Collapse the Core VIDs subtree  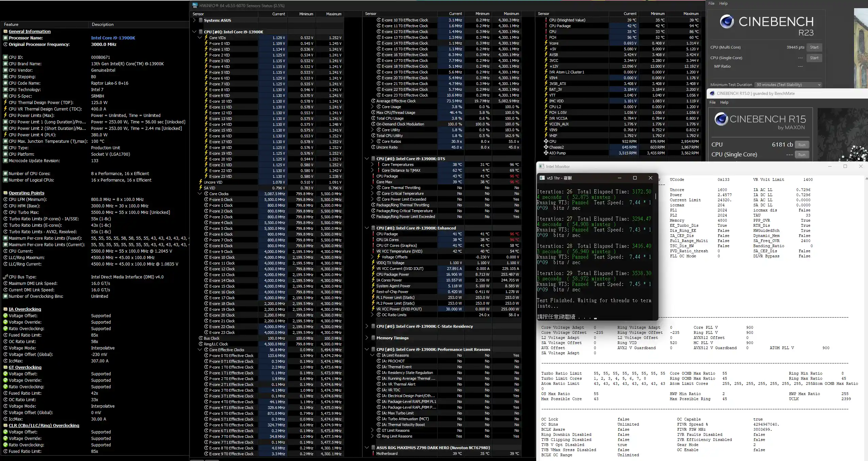(200, 38)
